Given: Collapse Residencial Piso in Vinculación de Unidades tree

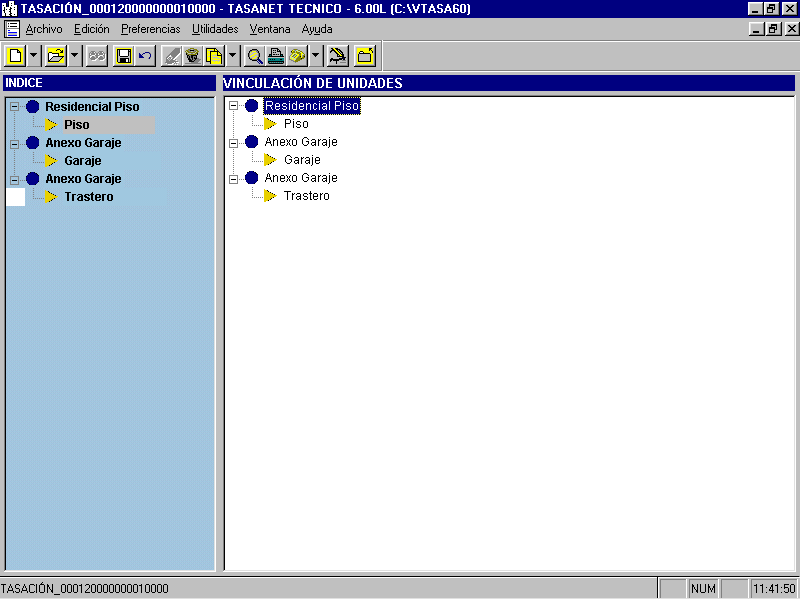Looking at the screenshot, I should pos(234,106).
